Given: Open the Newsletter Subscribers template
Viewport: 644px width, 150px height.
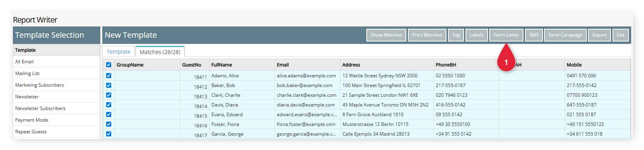Looking at the screenshot, I should click(56, 108).
